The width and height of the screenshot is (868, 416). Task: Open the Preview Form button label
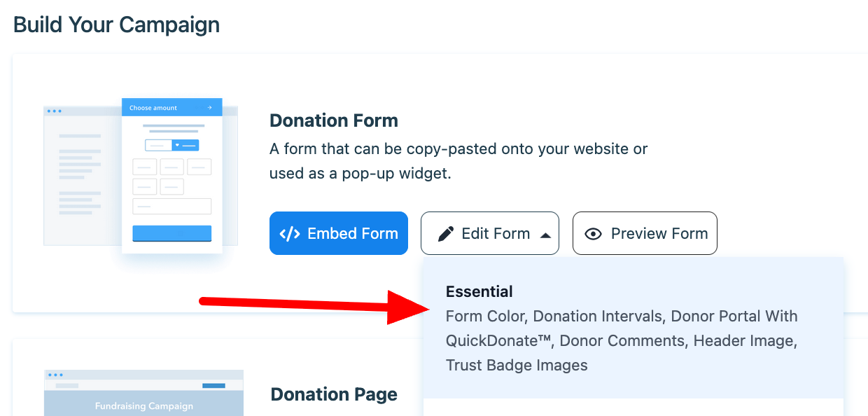[x=659, y=234]
